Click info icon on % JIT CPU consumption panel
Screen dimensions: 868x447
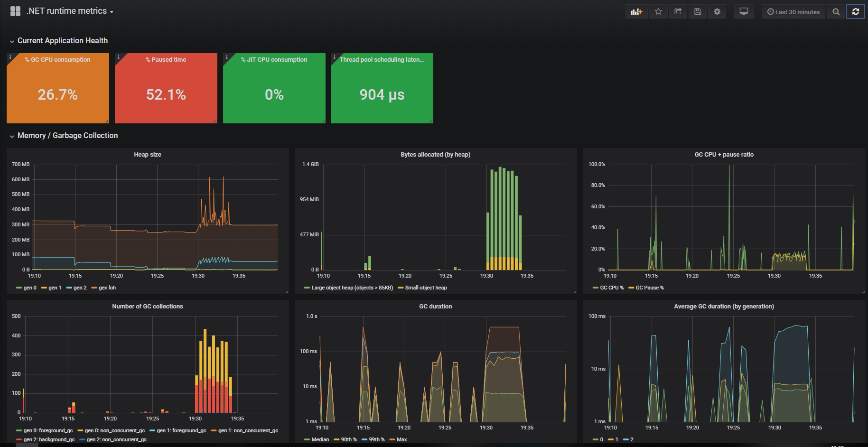point(226,57)
